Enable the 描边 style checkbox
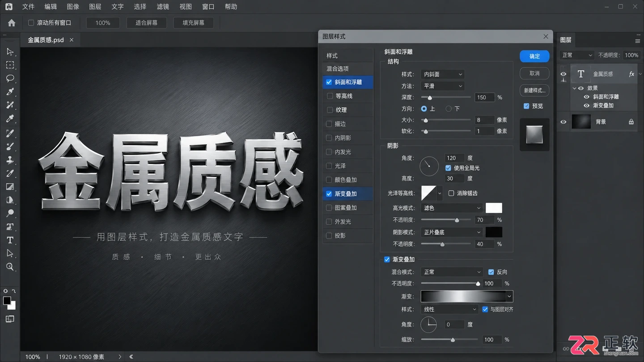The image size is (644, 362). coord(329,124)
